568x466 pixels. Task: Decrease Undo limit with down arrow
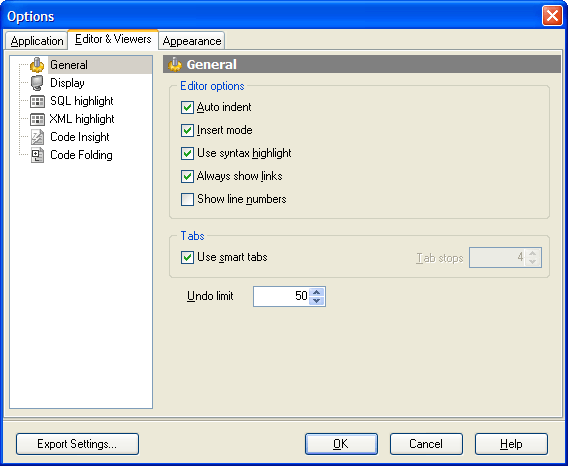[x=317, y=301]
